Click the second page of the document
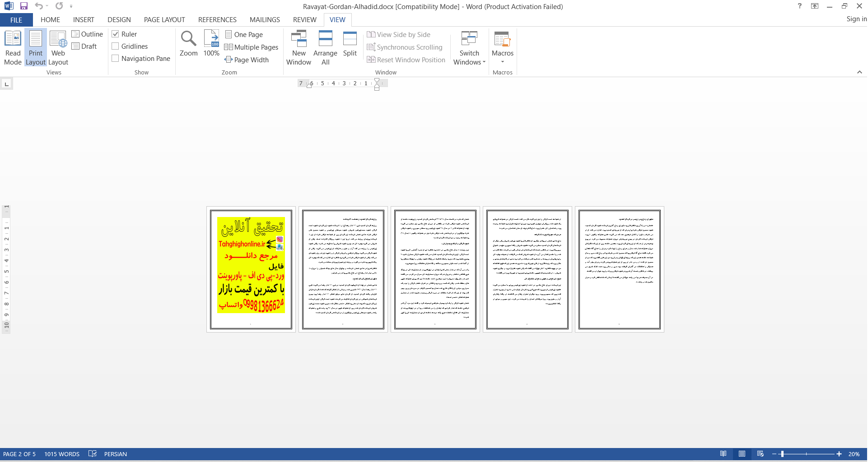This screenshot has height=462, width=868. 343,269
